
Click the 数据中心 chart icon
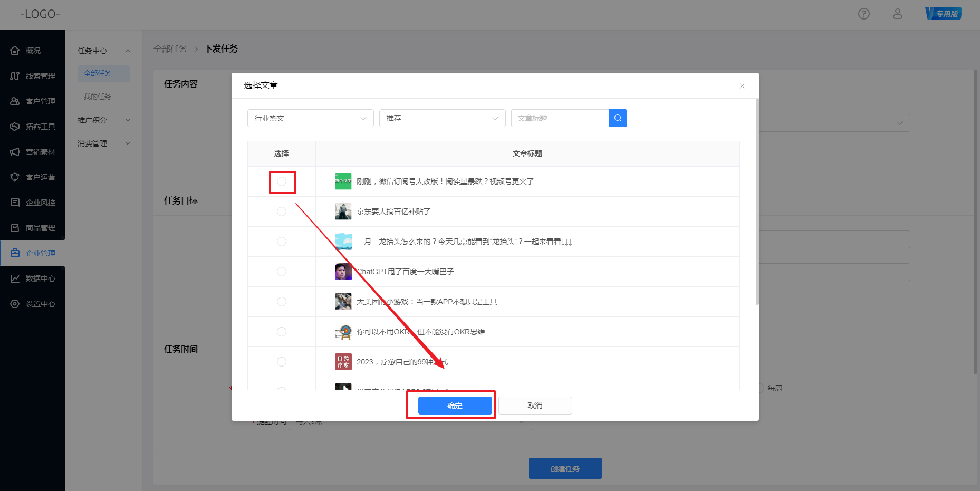(15, 278)
